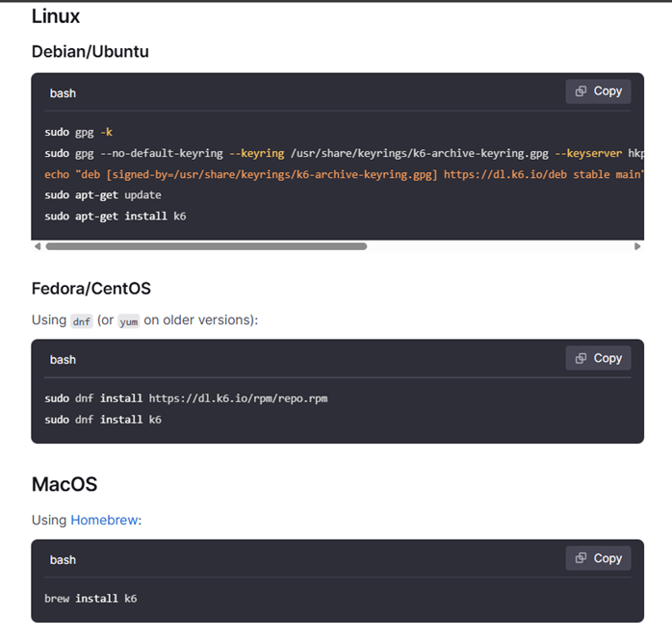Click the Debian/Ubuntu heading
The height and width of the screenshot is (639, 672).
click(90, 51)
